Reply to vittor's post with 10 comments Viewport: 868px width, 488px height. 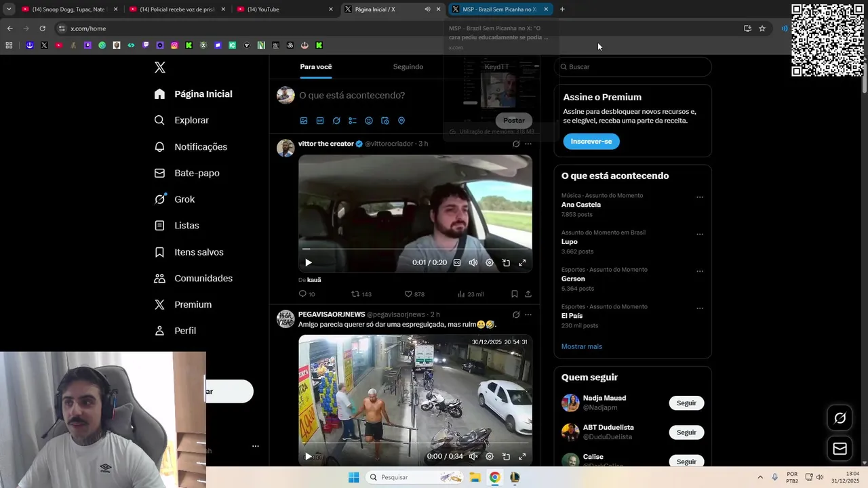pyautogui.click(x=307, y=294)
